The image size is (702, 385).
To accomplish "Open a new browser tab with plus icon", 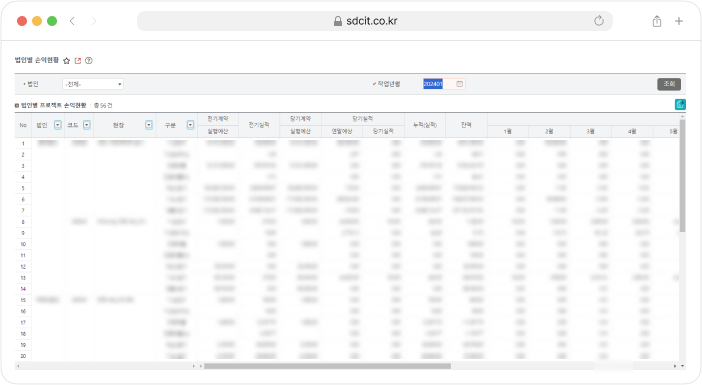I will click(679, 21).
